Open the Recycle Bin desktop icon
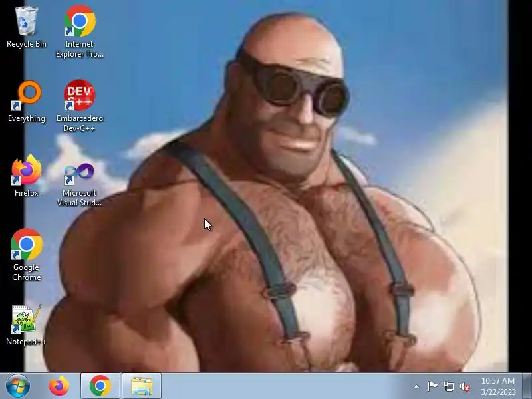The width and height of the screenshot is (532, 399). pos(27,27)
